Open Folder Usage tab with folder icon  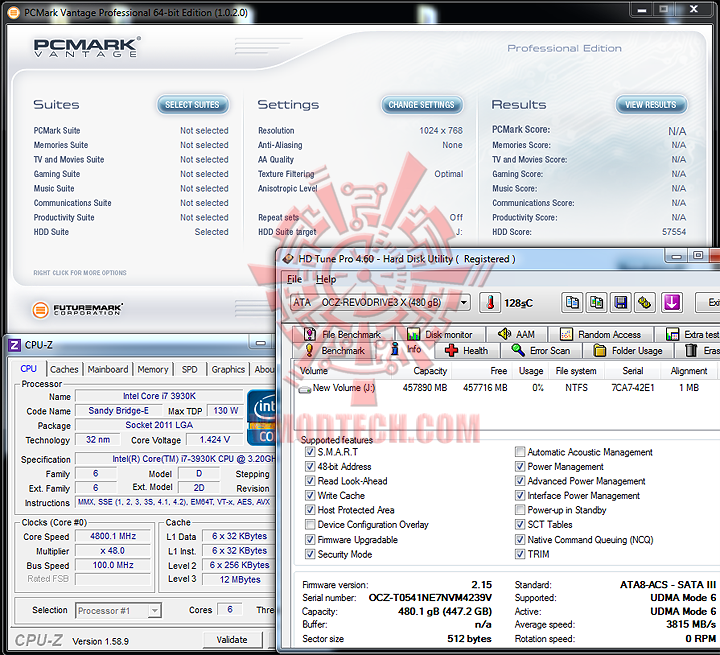pyautogui.click(x=599, y=350)
